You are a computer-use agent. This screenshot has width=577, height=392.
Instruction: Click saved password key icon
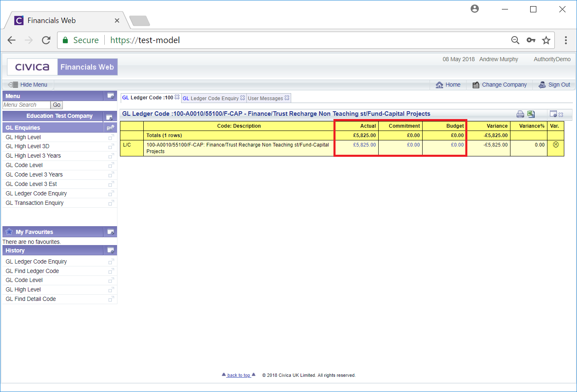click(x=531, y=40)
